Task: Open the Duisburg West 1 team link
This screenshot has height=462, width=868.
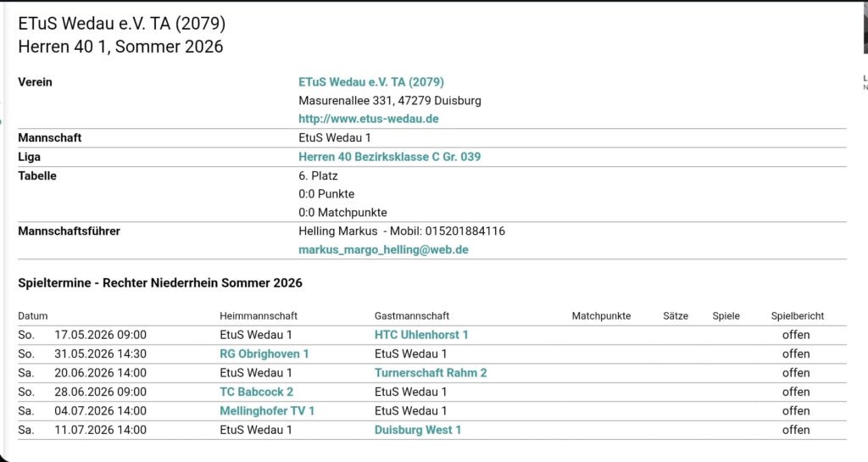Action: click(x=418, y=430)
